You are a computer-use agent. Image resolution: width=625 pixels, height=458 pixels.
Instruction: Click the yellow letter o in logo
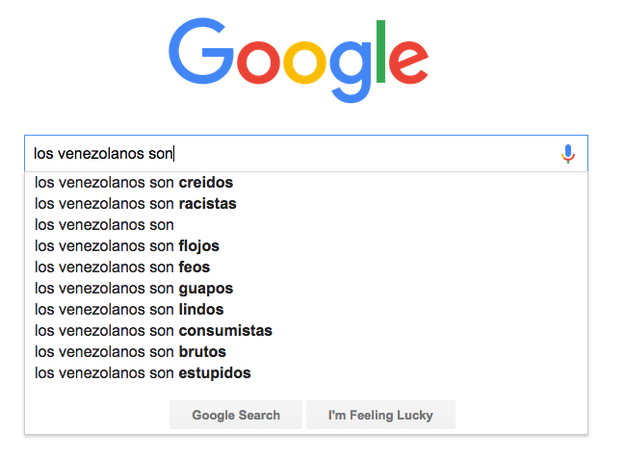tap(305, 63)
